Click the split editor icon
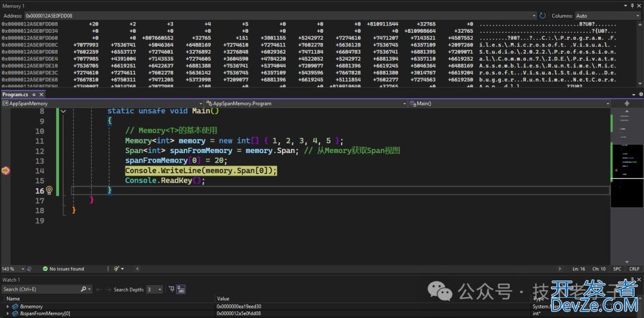 click(x=627, y=104)
